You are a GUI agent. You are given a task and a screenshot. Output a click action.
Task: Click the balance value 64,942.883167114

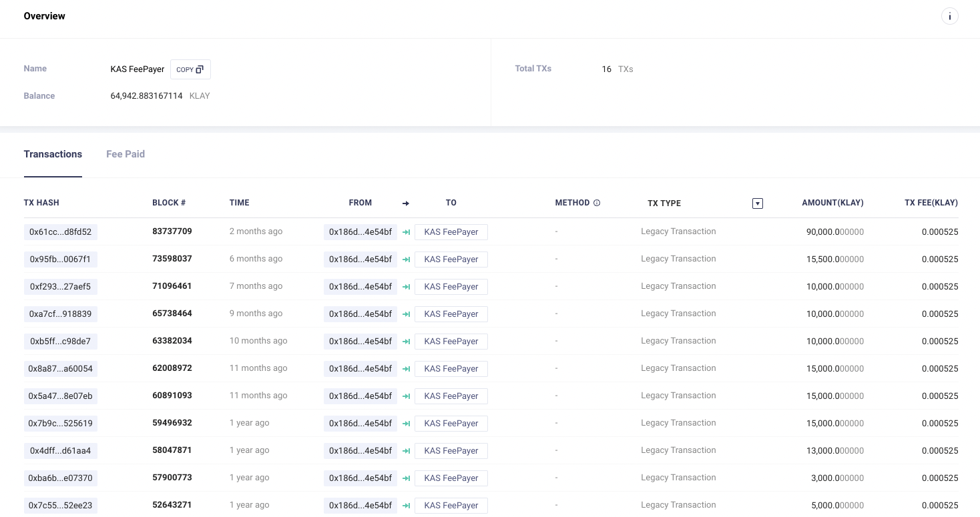[x=146, y=96]
